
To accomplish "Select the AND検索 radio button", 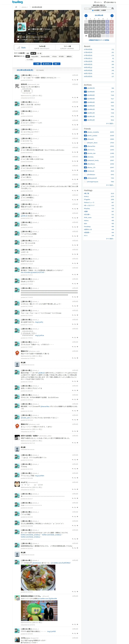I will click(x=93, y=11).
